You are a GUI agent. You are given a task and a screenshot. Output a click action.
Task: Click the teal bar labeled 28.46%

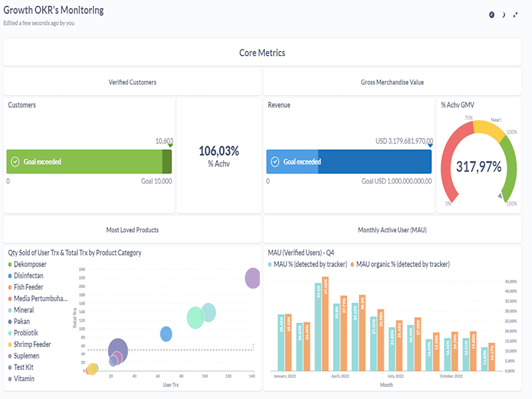tap(281, 342)
